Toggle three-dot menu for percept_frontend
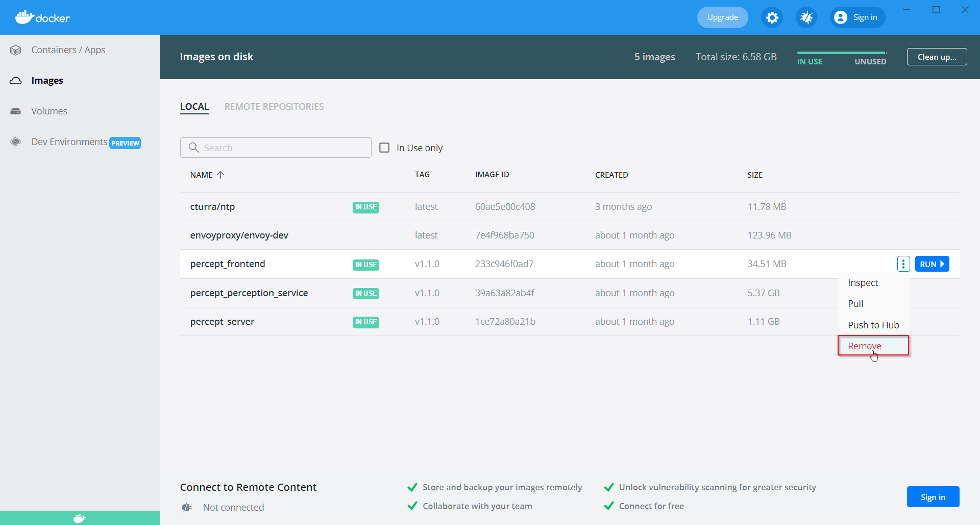 [x=903, y=264]
